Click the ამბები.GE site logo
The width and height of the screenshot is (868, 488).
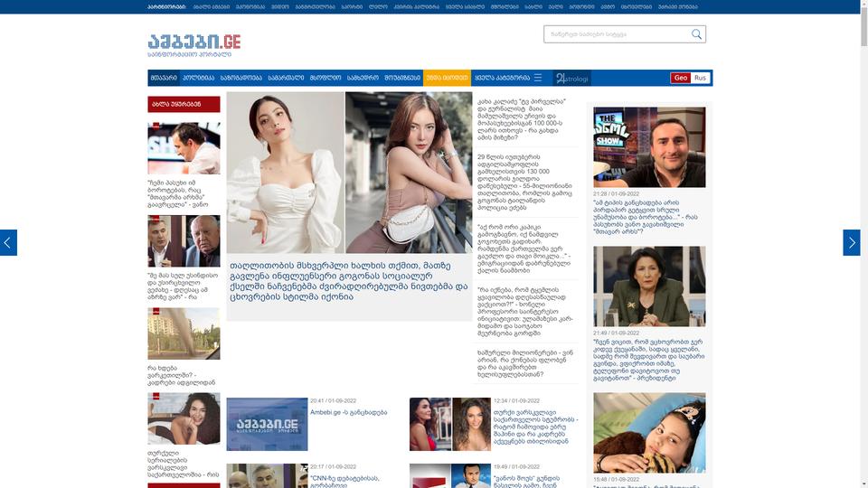tap(193, 45)
